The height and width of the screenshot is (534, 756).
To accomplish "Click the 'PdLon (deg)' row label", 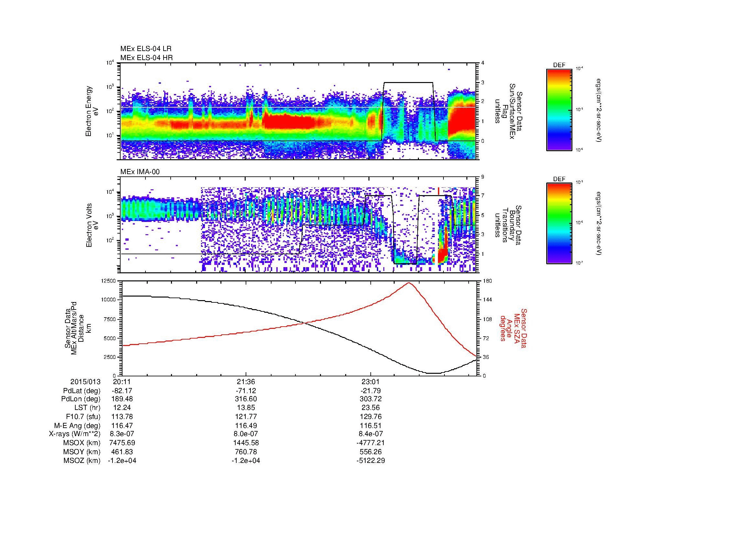I will click(81, 399).
